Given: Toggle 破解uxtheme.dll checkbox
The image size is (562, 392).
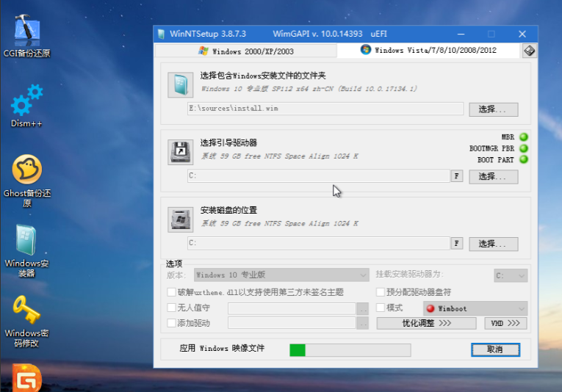Looking at the screenshot, I should click(171, 292).
